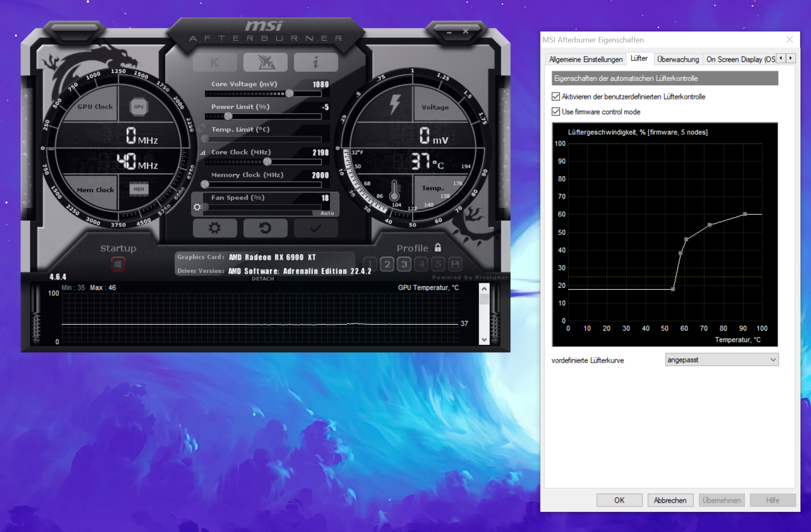The height and width of the screenshot is (532, 811).
Task: Expand the vordefinierte Lüfterkurve dropdown
Action: (721, 360)
